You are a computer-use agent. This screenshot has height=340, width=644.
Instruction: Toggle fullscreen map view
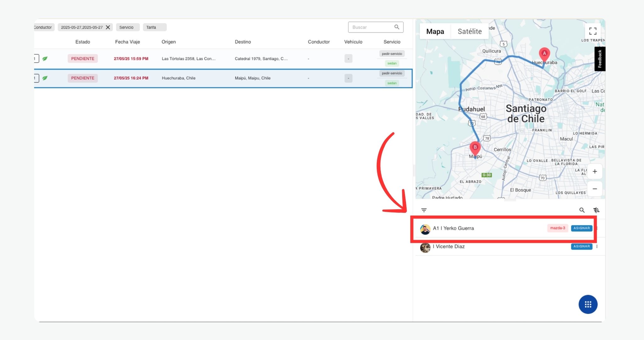pyautogui.click(x=593, y=31)
